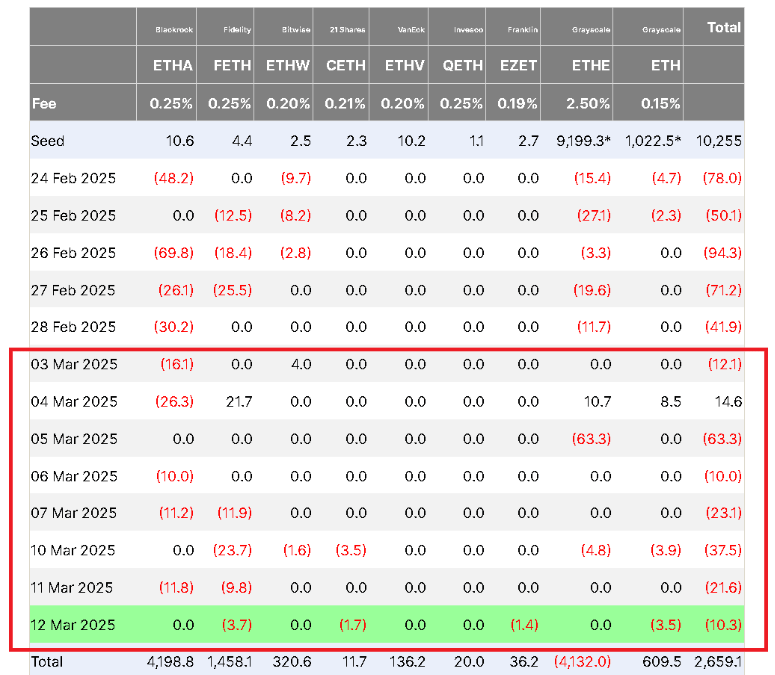Click the (11.9) FETH value
775x675 pixels.
click(235, 512)
